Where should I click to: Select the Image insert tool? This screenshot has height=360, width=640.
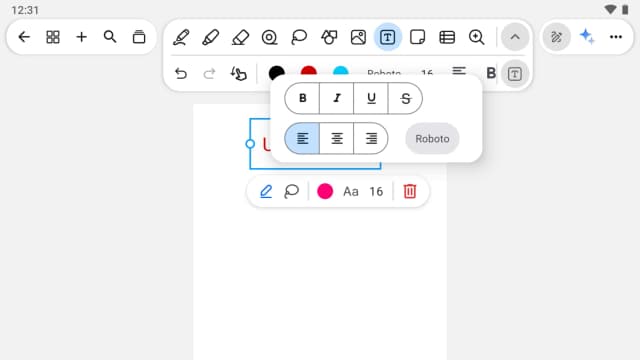(358, 37)
